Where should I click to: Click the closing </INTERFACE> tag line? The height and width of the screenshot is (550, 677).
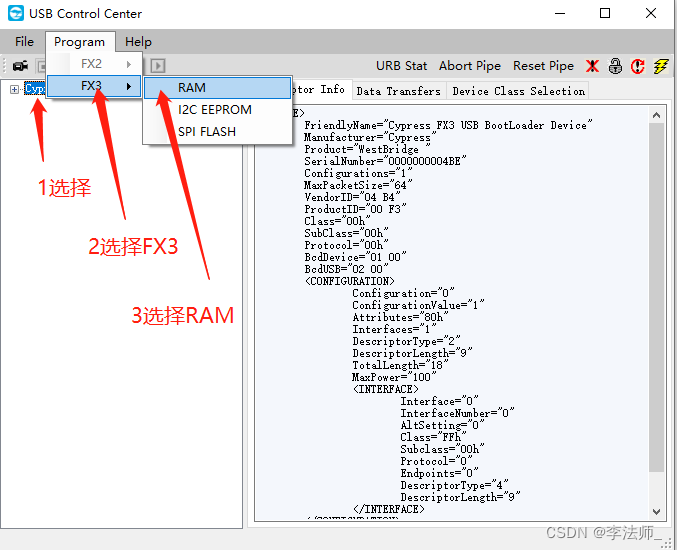[389, 509]
